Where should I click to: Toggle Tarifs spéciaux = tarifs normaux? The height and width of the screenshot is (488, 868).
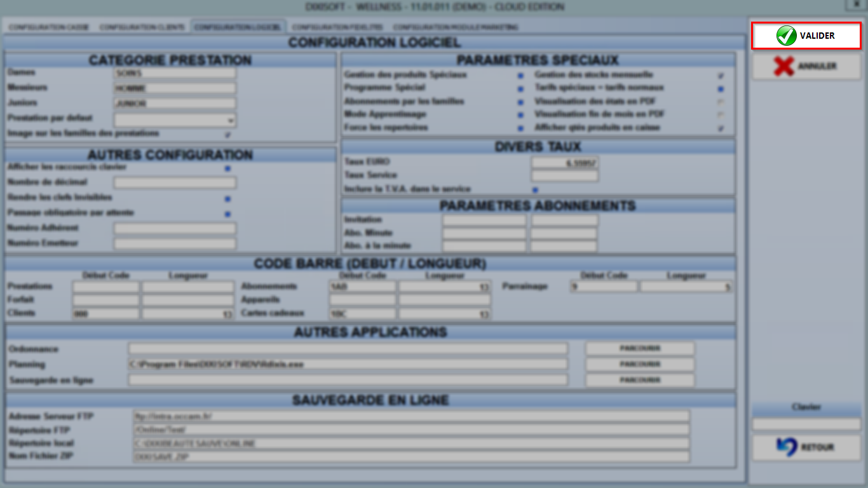721,89
